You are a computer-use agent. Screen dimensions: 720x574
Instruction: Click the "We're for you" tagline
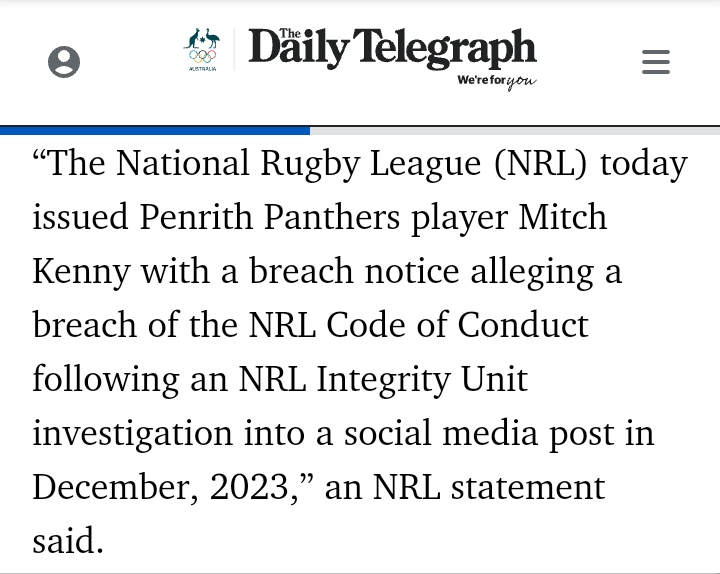497,81
